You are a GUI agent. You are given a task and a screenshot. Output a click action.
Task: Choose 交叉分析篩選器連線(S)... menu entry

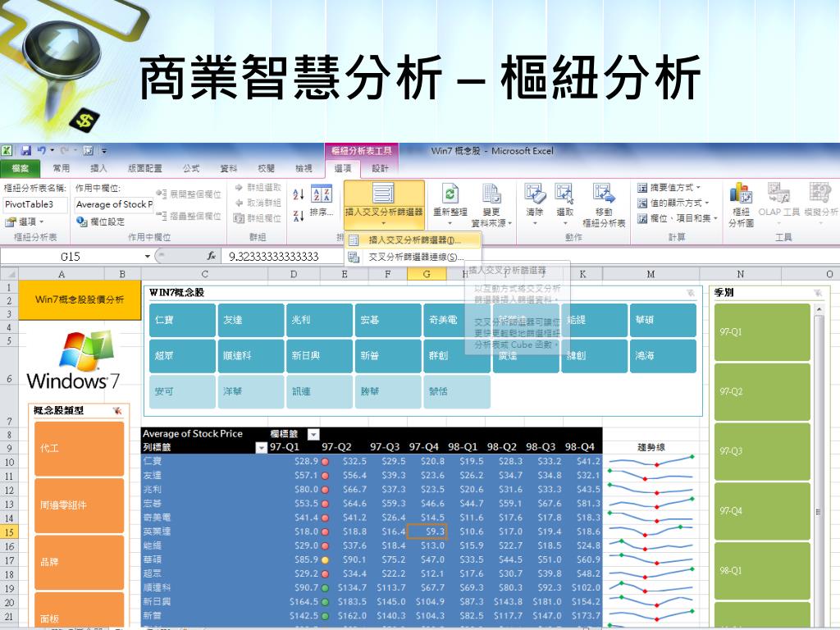point(413,257)
